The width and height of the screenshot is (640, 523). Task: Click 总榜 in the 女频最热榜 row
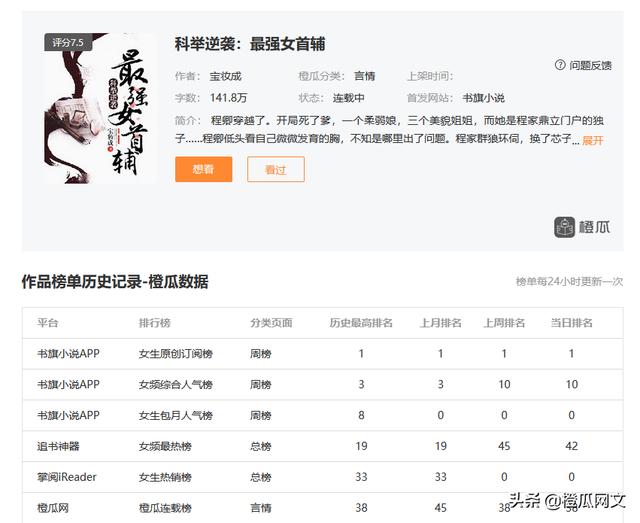click(261, 446)
